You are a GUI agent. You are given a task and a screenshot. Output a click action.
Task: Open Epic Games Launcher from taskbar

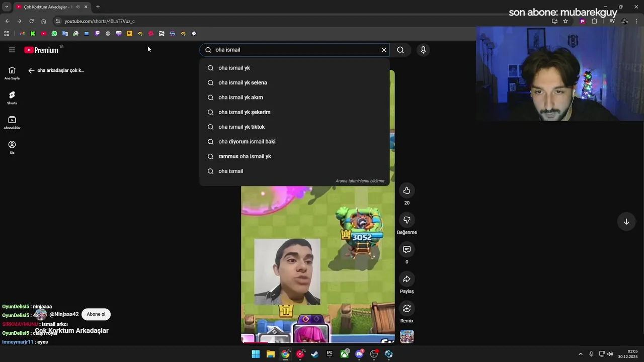(x=330, y=354)
